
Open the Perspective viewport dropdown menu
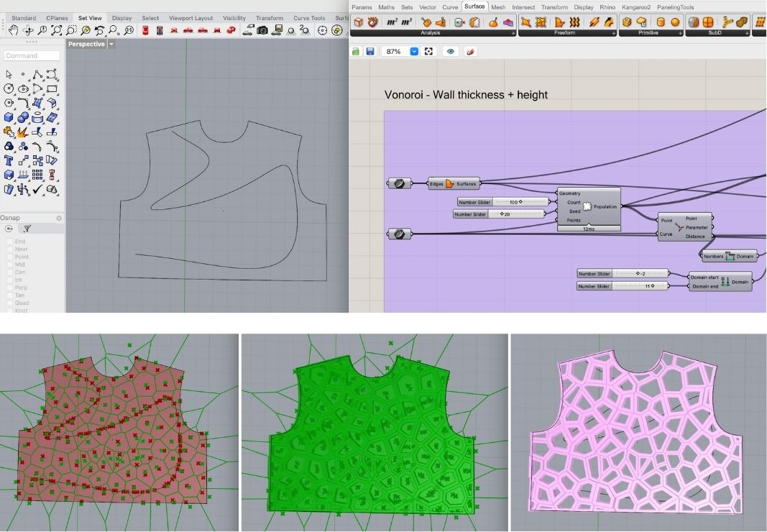tap(111, 45)
